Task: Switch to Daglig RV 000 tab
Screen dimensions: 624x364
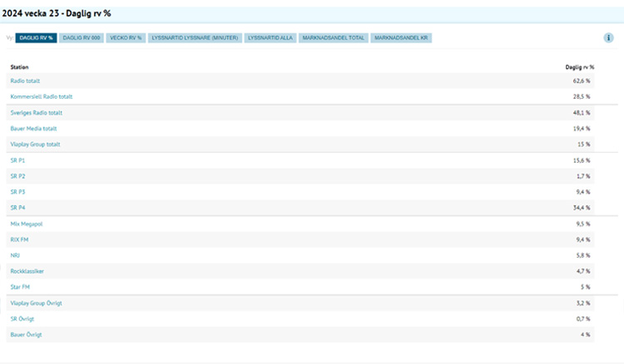Action: pyautogui.click(x=82, y=38)
